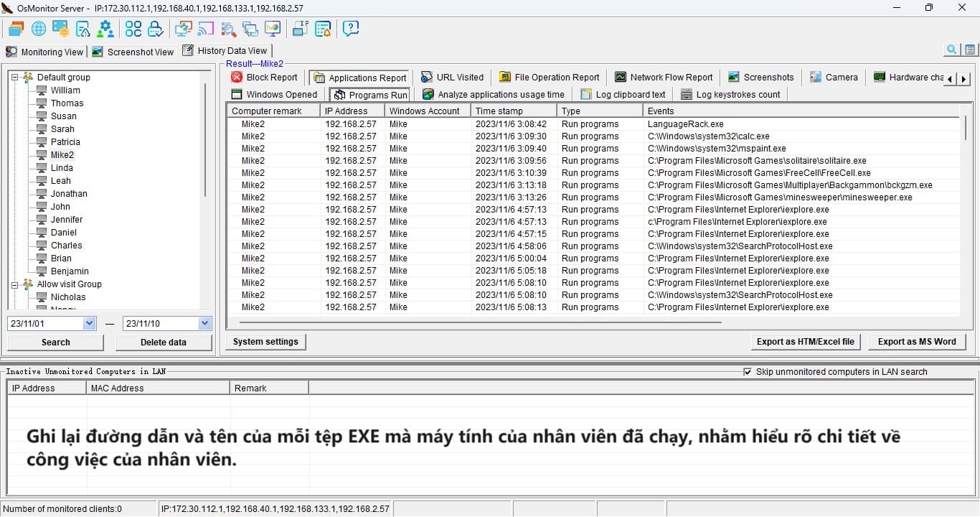
Task: Select Benjamin in the computer tree
Action: [70, 271]
